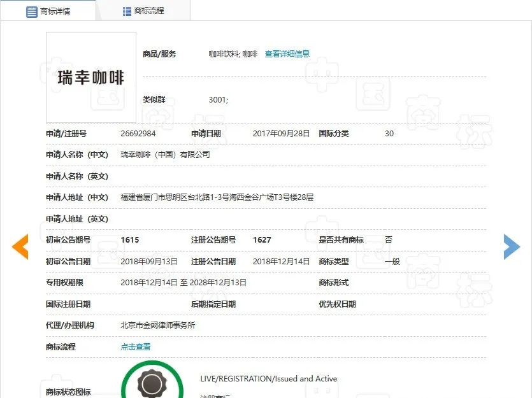Switch to the 商标流程 tab
This screenshot has width=532, height=398.
pos(143,11)
